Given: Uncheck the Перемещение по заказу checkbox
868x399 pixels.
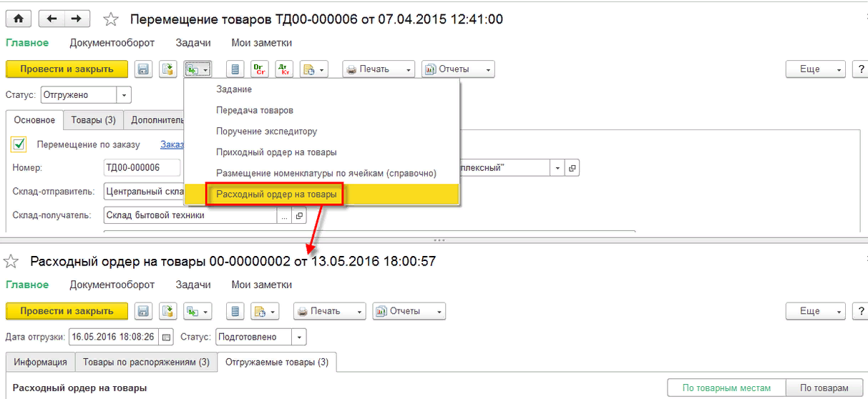Looking at the screenshot, I should click(x=19, y=144).
